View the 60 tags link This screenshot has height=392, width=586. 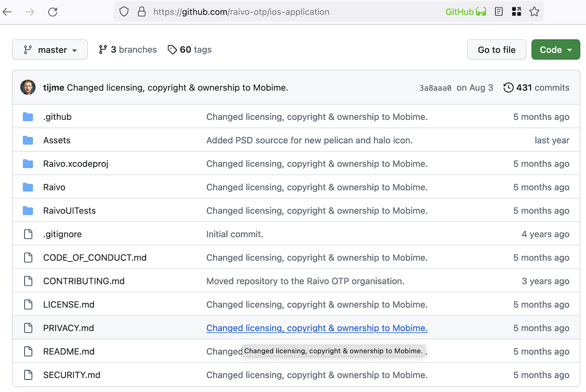pyautogui.click(x=189, y=50)
